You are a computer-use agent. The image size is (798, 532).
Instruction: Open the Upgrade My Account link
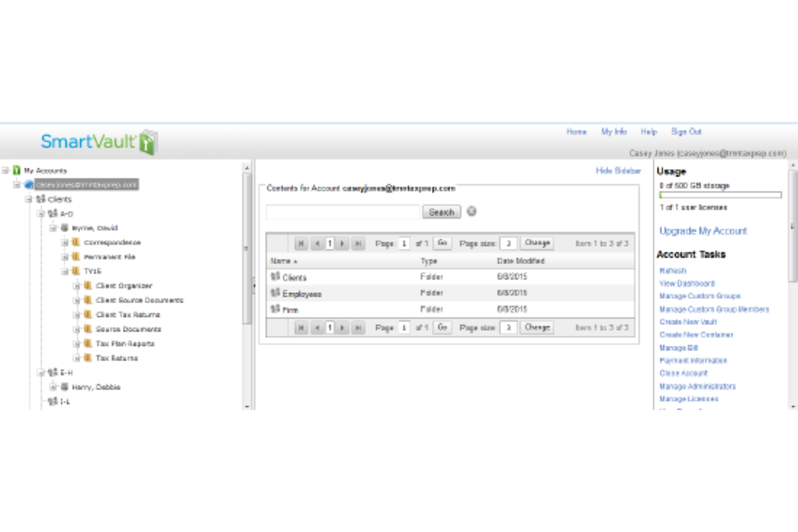703,231
